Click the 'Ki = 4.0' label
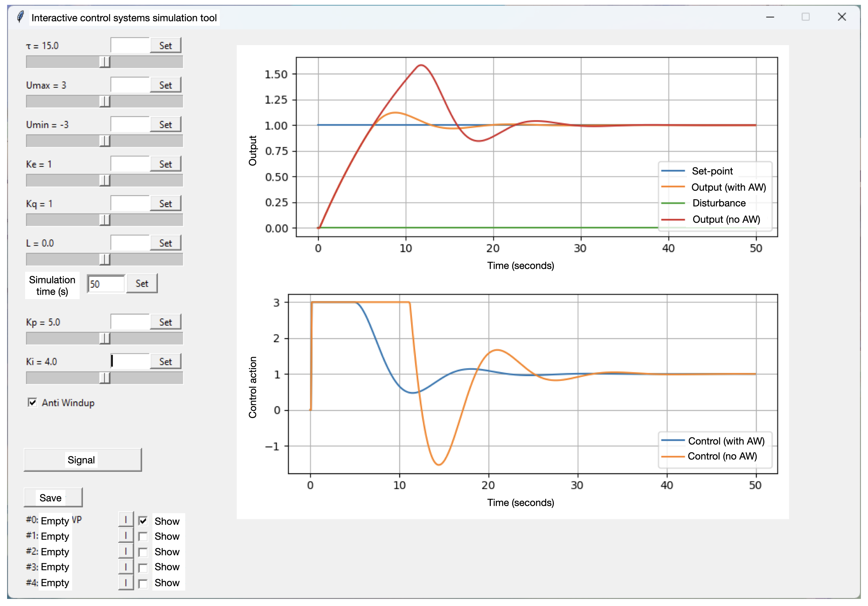Screen dimensions: 868x606 pos(41,362)
